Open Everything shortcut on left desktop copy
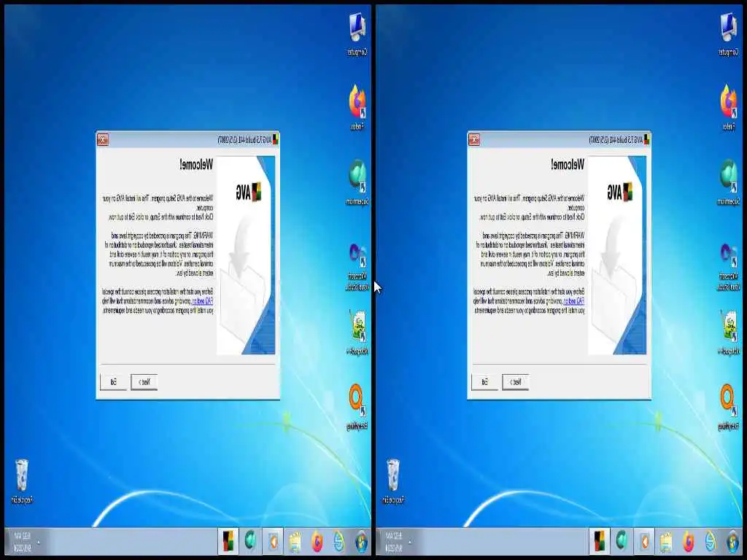Viewport: 747px width, 560px height. [357, 407]
